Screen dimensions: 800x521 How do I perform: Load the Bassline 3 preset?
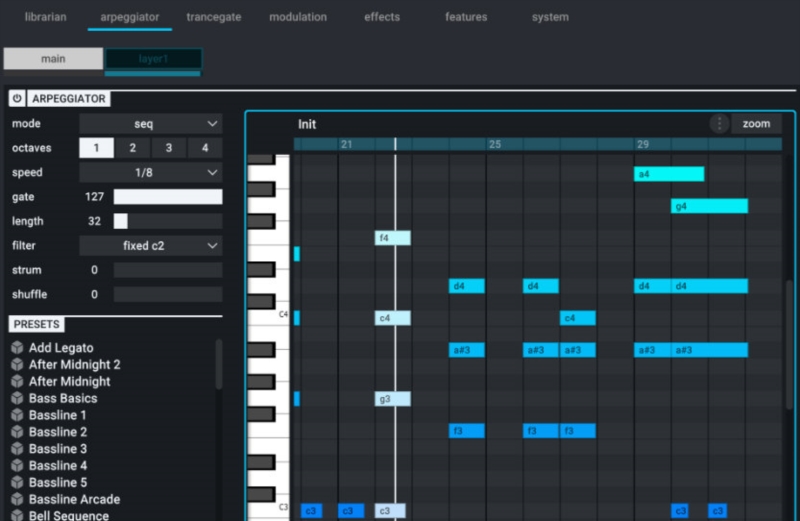click(x=58, y=449)
